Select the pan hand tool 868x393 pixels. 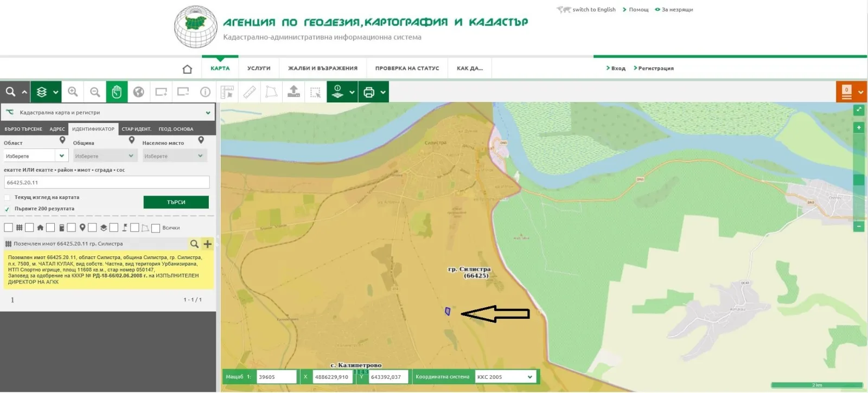[117, 92]
